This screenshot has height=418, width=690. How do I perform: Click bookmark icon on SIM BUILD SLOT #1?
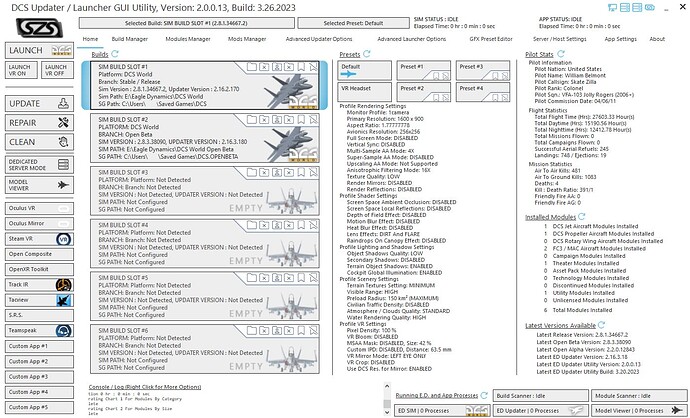301,67
